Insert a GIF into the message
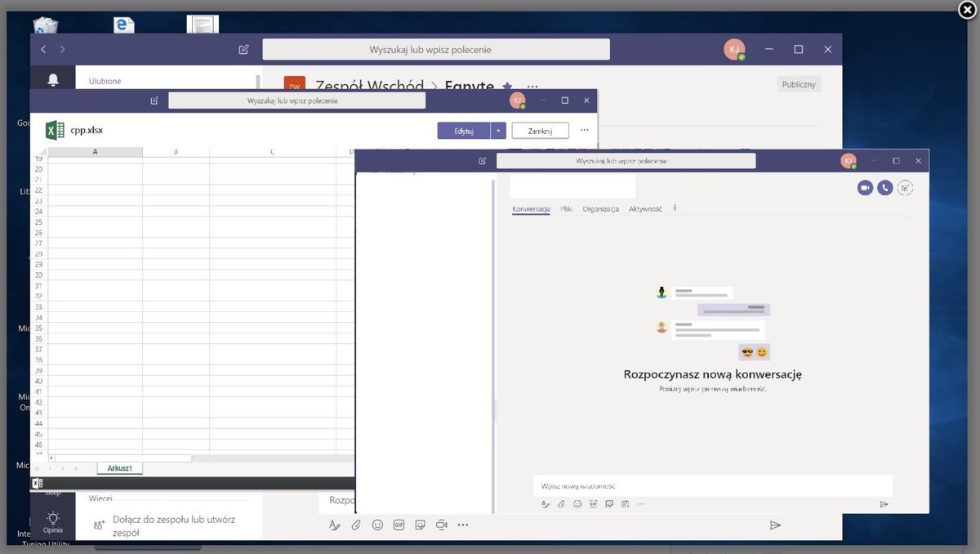980x554 pixels. [x=594, y=504]
